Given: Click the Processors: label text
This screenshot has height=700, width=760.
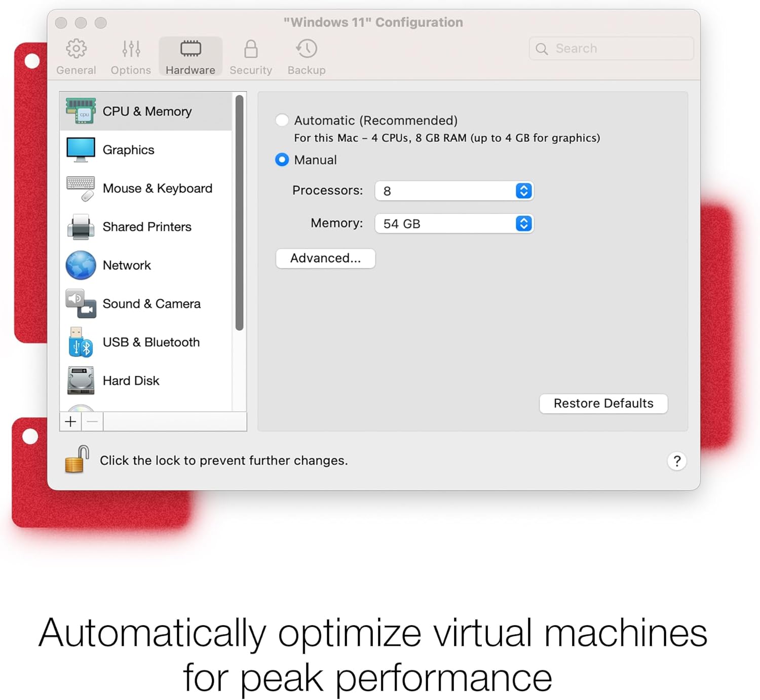Looking at the screenshot, I should coord(328,190).
